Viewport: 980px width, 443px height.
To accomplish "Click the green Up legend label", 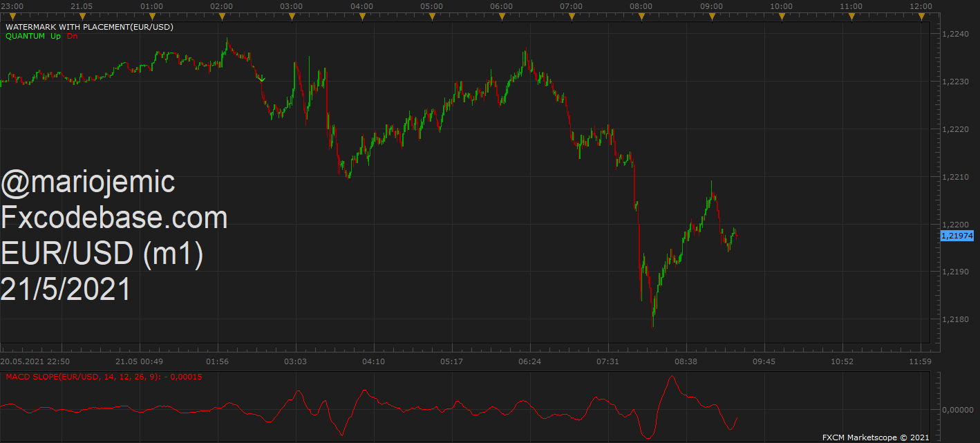I will pos(55,36).
